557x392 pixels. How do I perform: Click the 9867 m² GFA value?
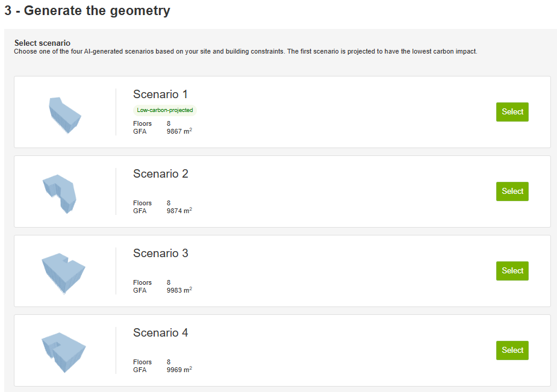click(179, 131)
